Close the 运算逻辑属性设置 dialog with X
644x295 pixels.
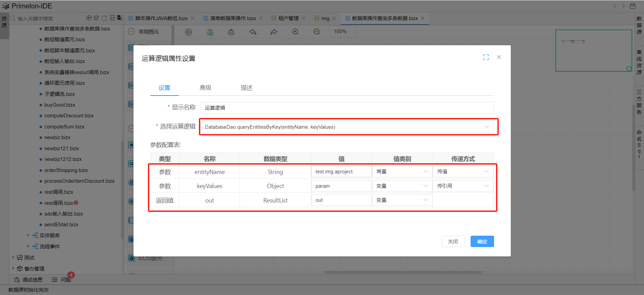point(499,57)
